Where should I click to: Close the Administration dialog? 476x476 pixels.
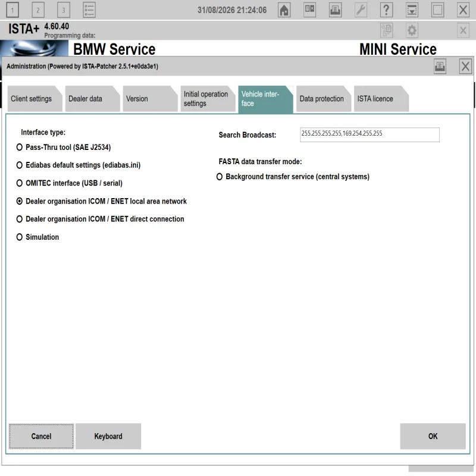(465, 66)
